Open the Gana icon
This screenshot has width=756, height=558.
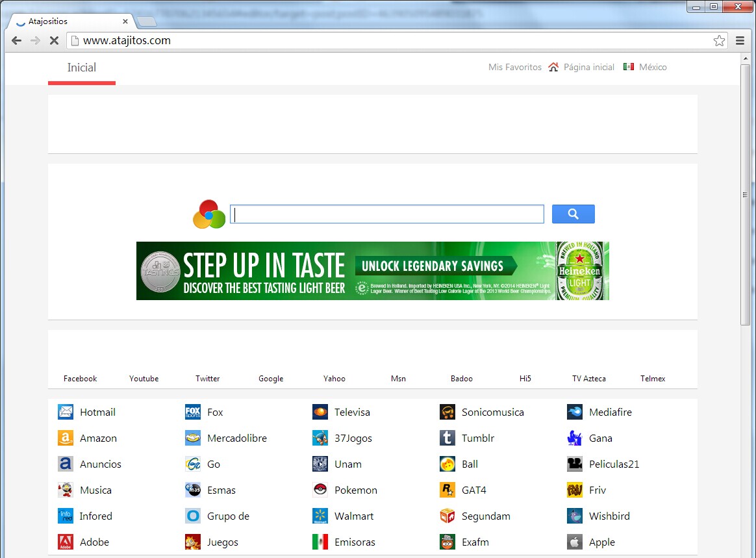575,438
